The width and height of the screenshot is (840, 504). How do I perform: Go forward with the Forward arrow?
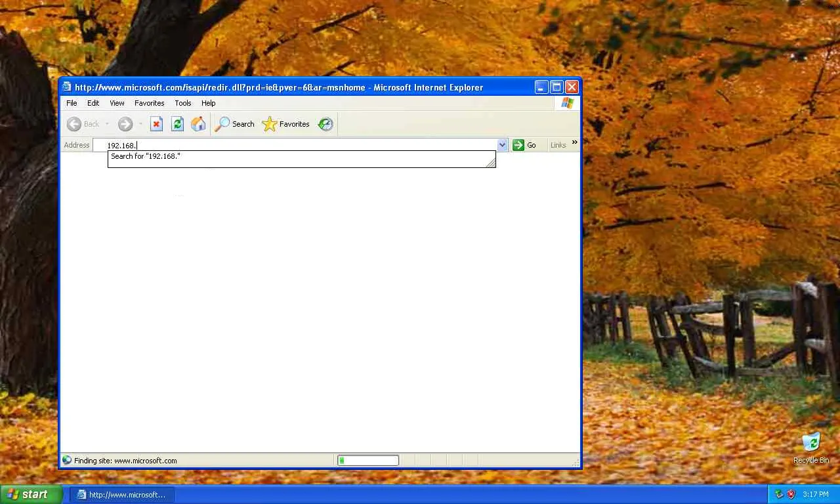(125, 124)
